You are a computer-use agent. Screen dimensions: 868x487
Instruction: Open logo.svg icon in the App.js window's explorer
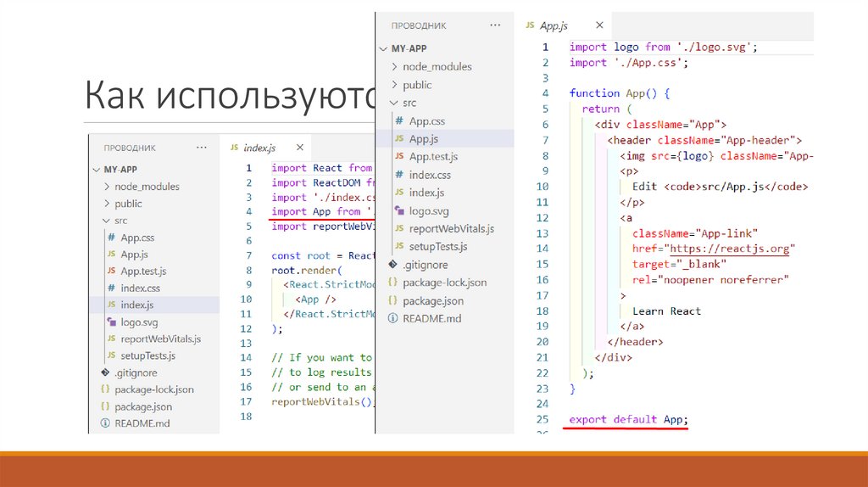tap(400, 210)
